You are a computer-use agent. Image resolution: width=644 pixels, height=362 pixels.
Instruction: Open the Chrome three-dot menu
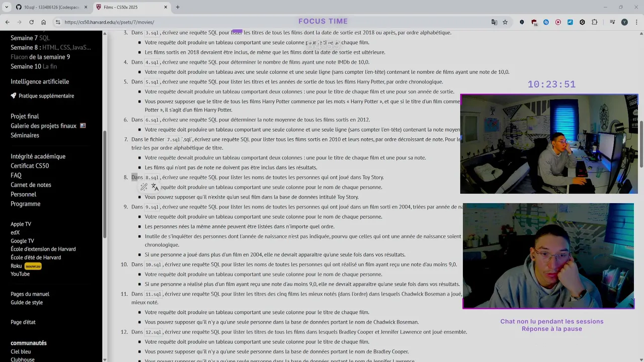pos(636,22)
